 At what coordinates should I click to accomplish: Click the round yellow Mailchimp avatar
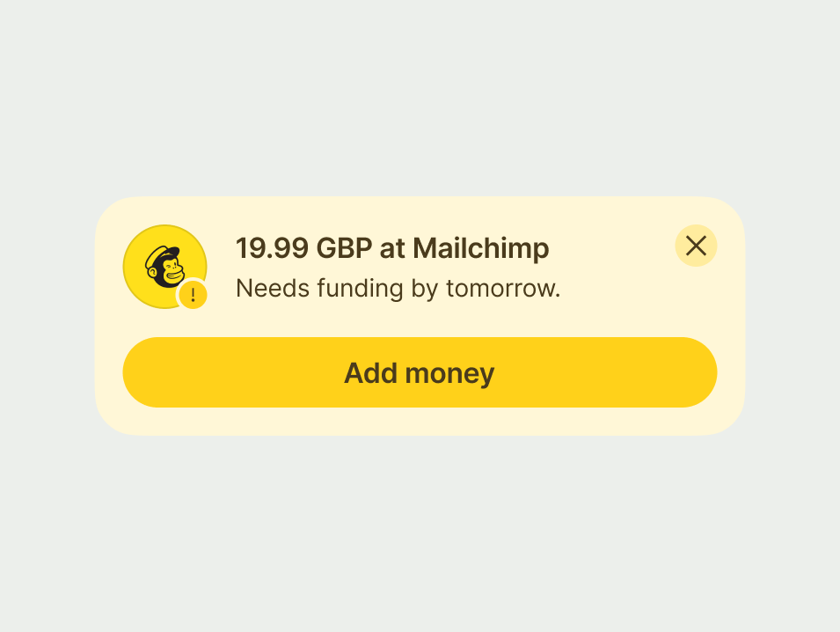[x=165, y=267]
